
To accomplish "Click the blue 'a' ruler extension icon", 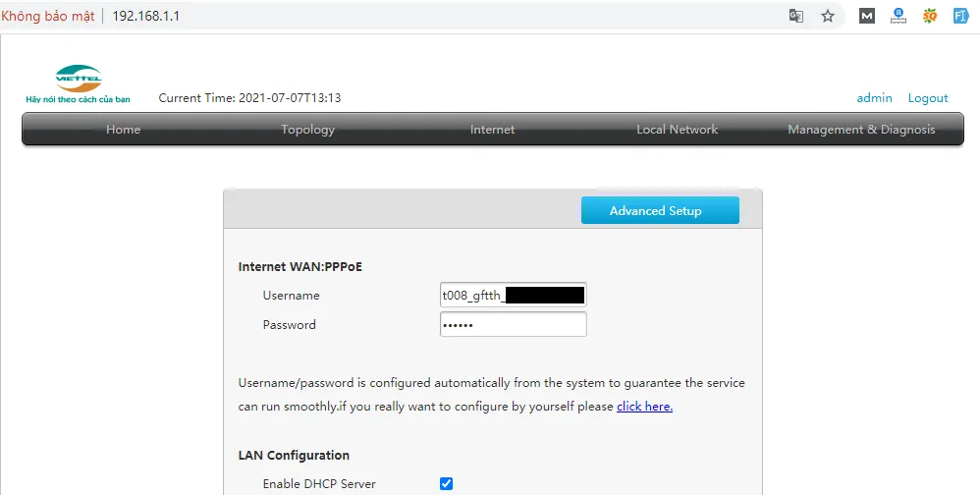I will (x=898, y=16).
